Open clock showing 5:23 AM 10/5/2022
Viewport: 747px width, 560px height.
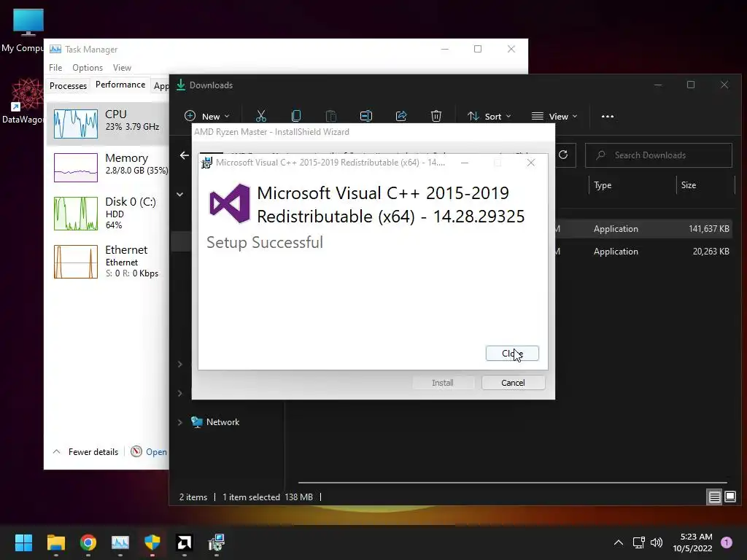click(692, 542)
